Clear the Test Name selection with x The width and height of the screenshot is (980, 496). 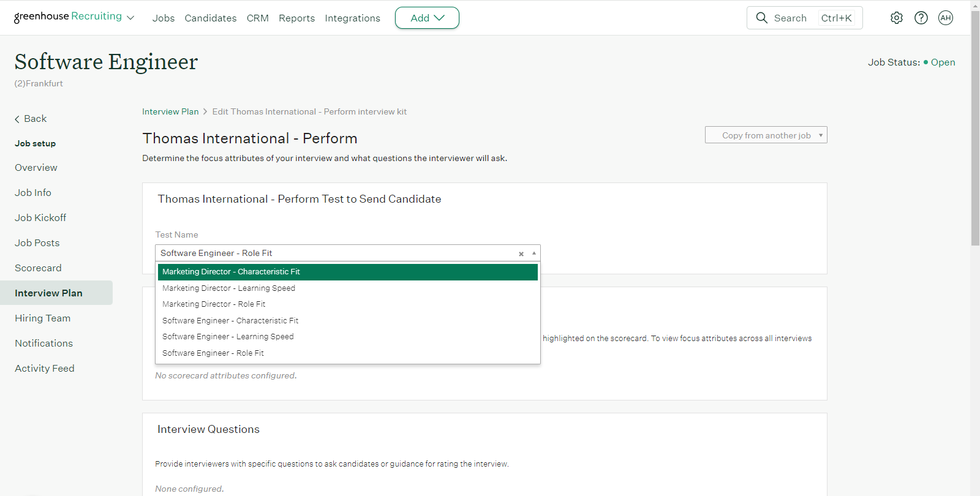521,254
